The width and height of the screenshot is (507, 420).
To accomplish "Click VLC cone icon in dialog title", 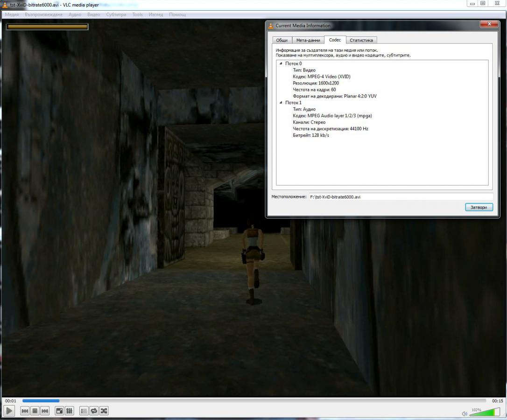I will click(x=271, y=26).
